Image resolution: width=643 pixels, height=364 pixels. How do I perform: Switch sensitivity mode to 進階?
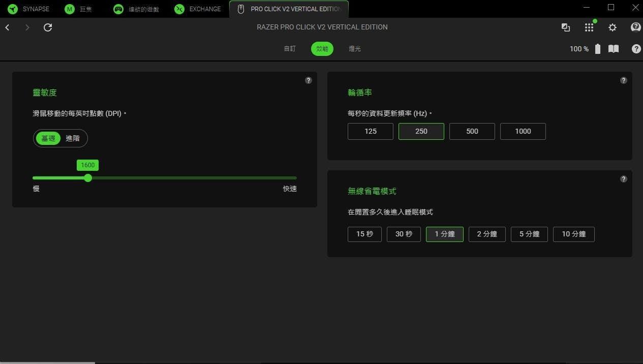73,138
